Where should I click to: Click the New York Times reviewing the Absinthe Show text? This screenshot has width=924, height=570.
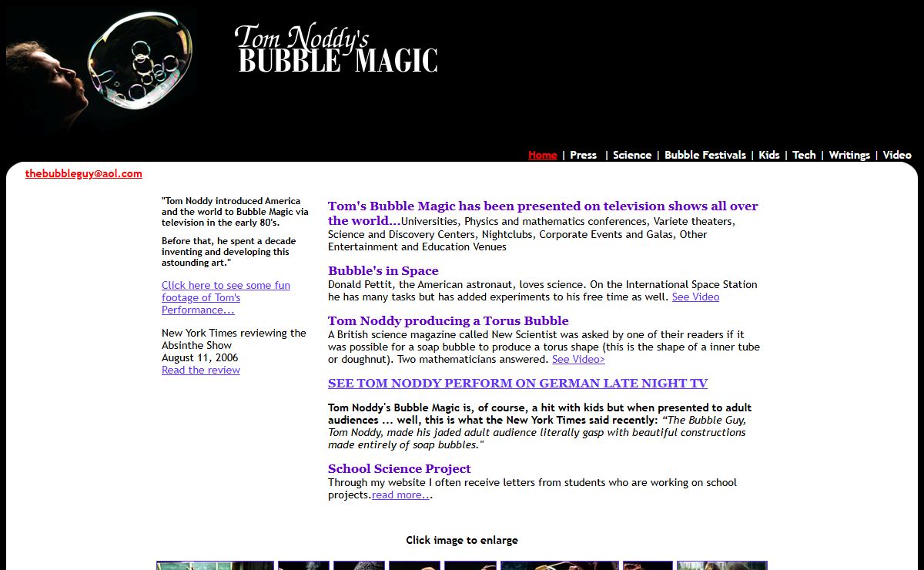tap(234, 339)
